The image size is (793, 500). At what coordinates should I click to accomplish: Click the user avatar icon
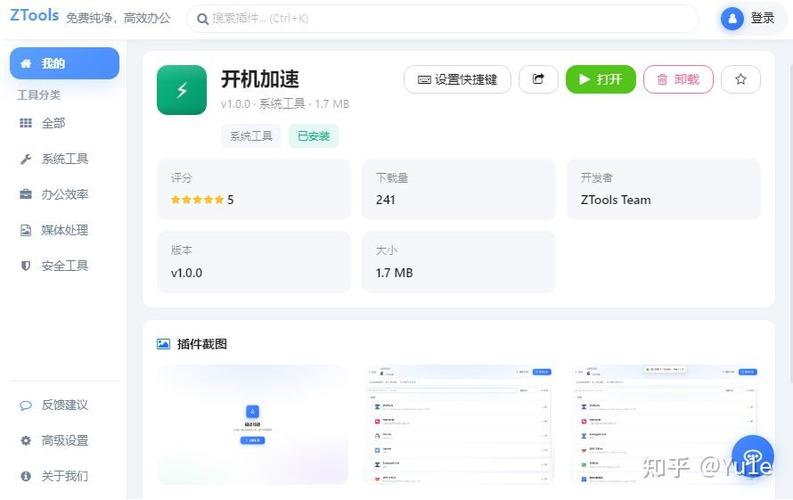(732, 19)
